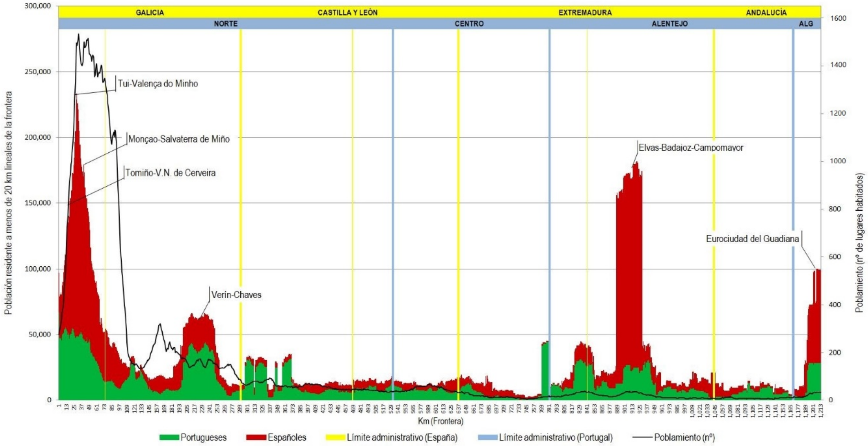868x446 pixels.
Task: Click the black Poblamiento legend line
Action: (x=642, y=438)
